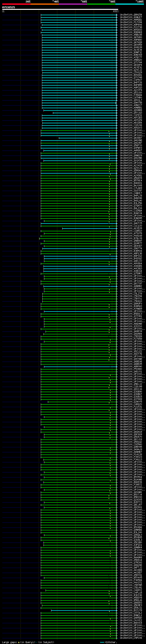Select hit UniRef100_Q8H154
Viewport: 146px width, 644px height.
131,15
